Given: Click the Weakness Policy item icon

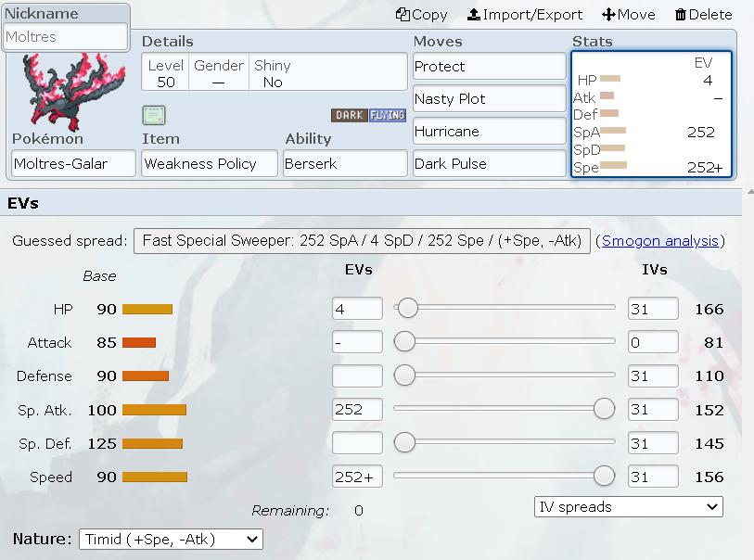Looking at the screenshot, I should [154, 115].
